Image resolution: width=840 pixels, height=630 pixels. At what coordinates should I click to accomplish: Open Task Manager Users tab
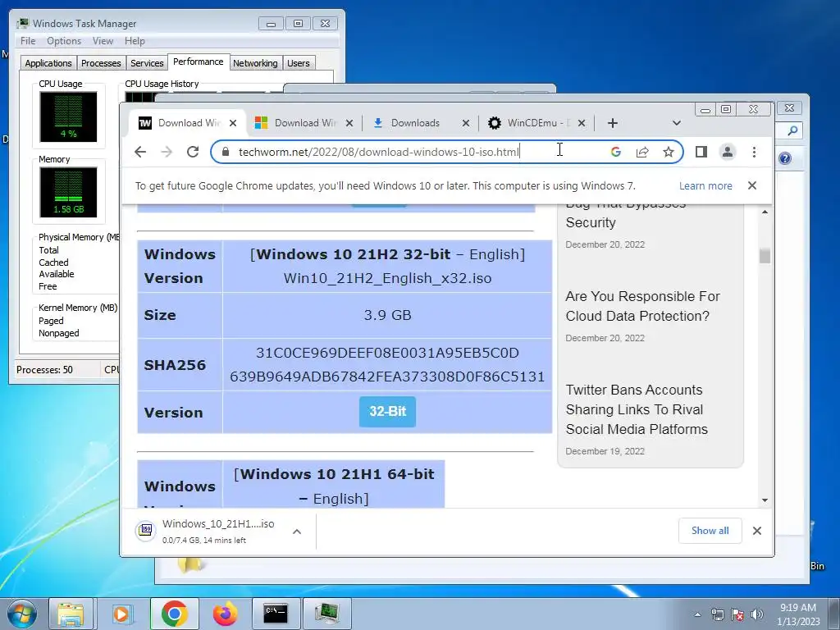pyautogui.click(x=299, y=63)
